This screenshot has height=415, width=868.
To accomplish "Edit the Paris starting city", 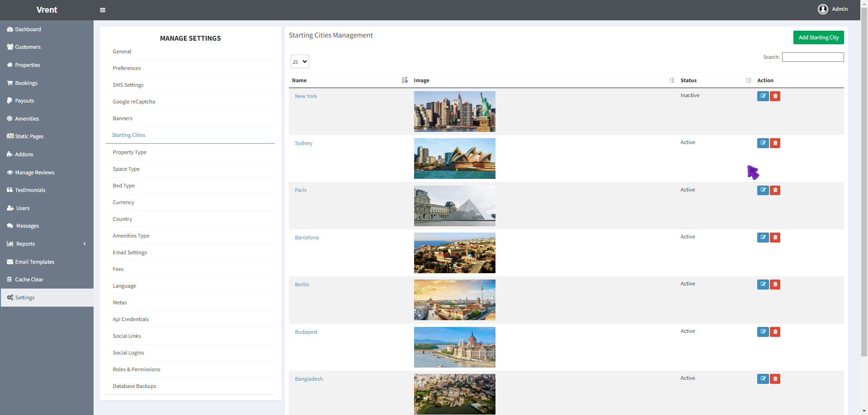I will click(763, 190).
